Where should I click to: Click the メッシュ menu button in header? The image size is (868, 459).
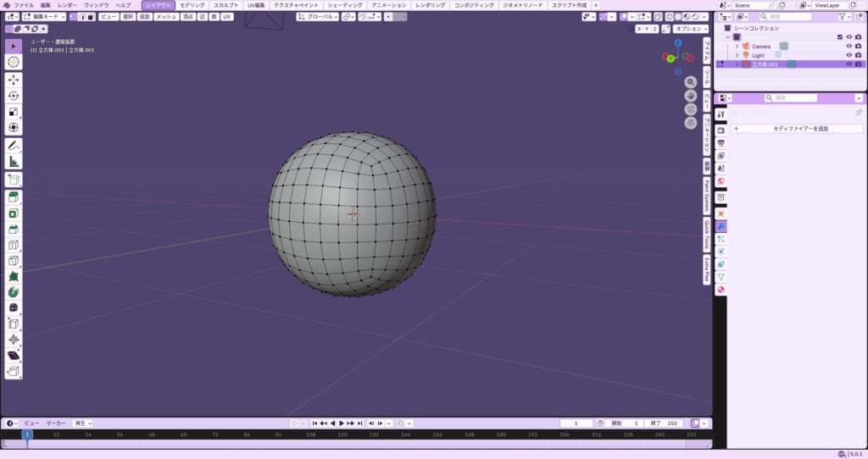[166, 16]
